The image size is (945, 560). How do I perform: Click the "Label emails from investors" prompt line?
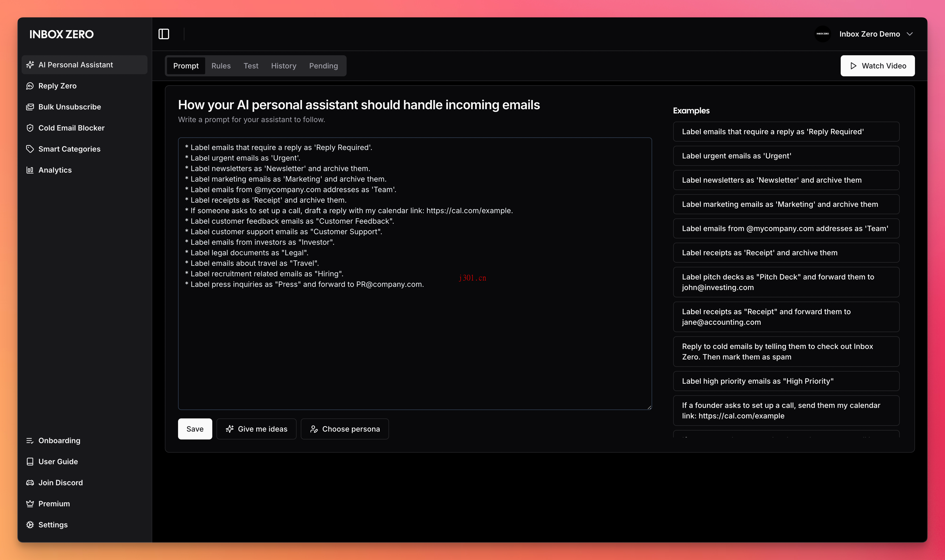pyautogui.click(x=260, y=242)
